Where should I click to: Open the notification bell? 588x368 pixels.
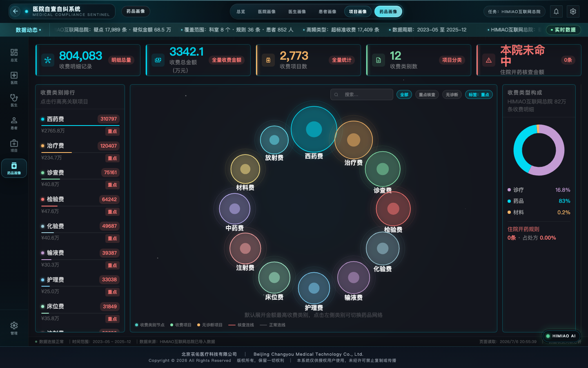[556, 11]
